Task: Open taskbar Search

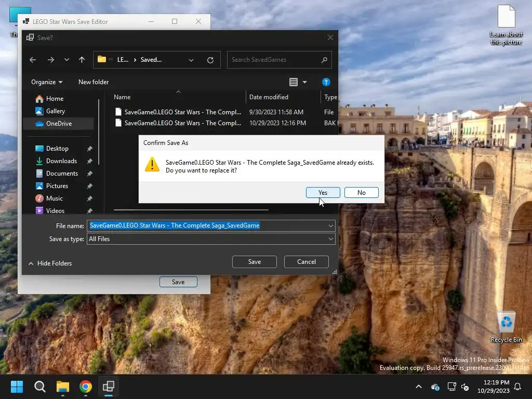Action: coord(39,387)
